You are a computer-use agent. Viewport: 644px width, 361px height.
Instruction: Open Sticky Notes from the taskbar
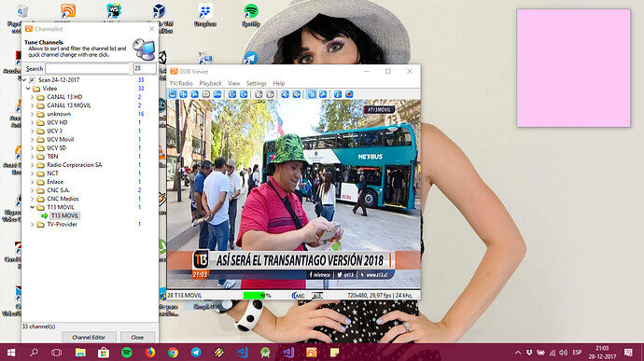[x=334, y=353]
